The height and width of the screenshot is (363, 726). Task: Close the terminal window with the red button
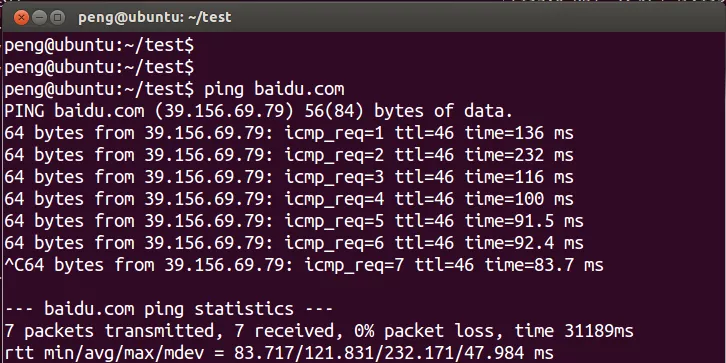pyautogui.click(x=21, y=18)
